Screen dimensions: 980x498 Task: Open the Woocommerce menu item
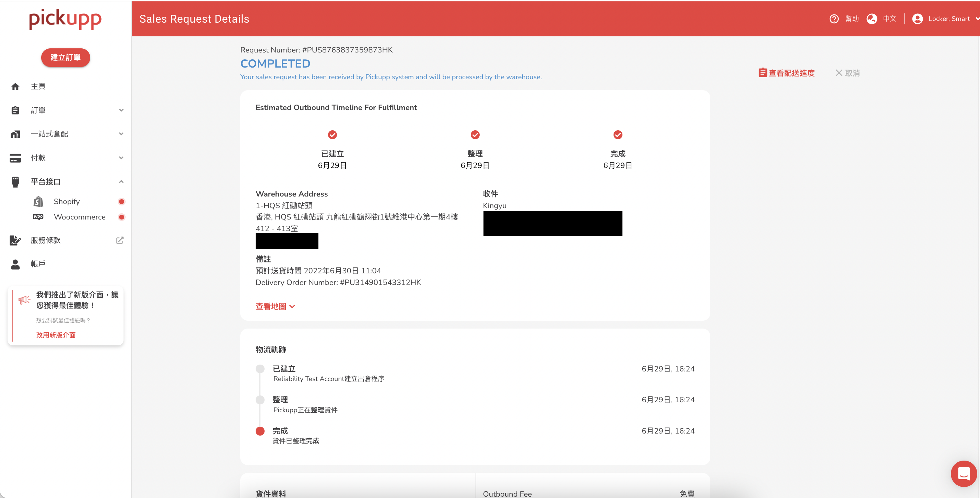(x=80, y=217)
